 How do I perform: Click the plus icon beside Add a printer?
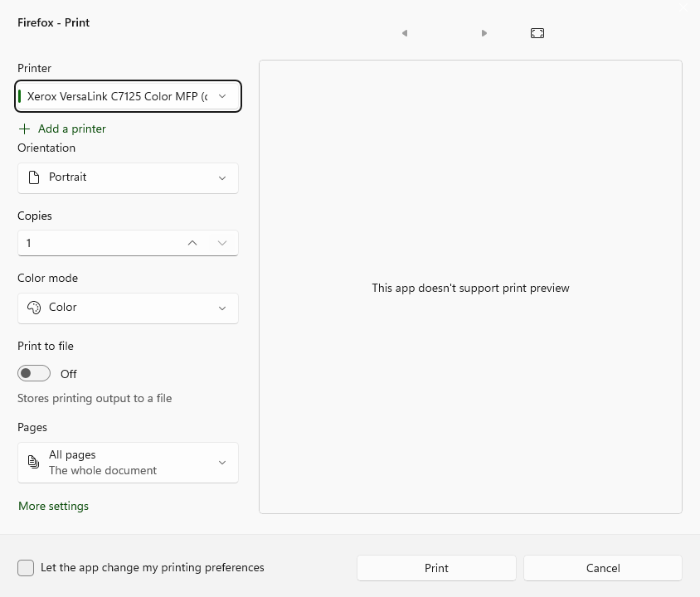(x=24, y=129)
